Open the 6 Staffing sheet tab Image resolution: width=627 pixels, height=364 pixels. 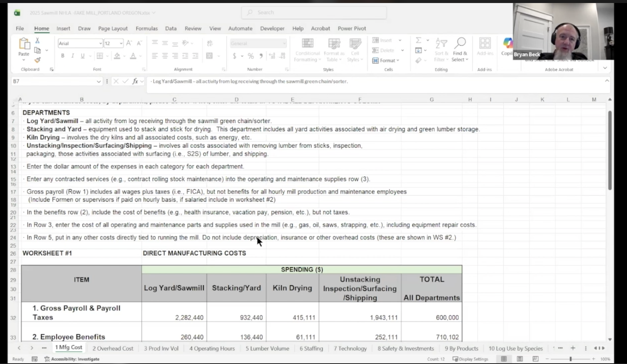311,348
